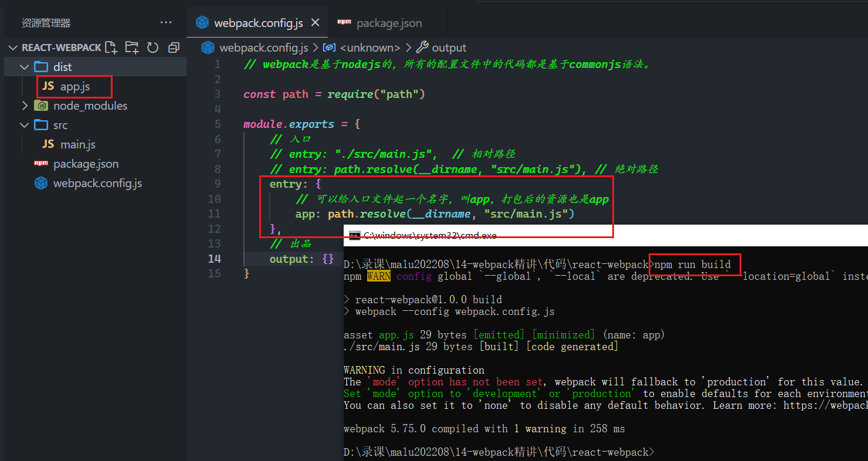
Task: Click the 'module.exports' text on line 5
Action: pyautogui.click(x=289, y=124)
